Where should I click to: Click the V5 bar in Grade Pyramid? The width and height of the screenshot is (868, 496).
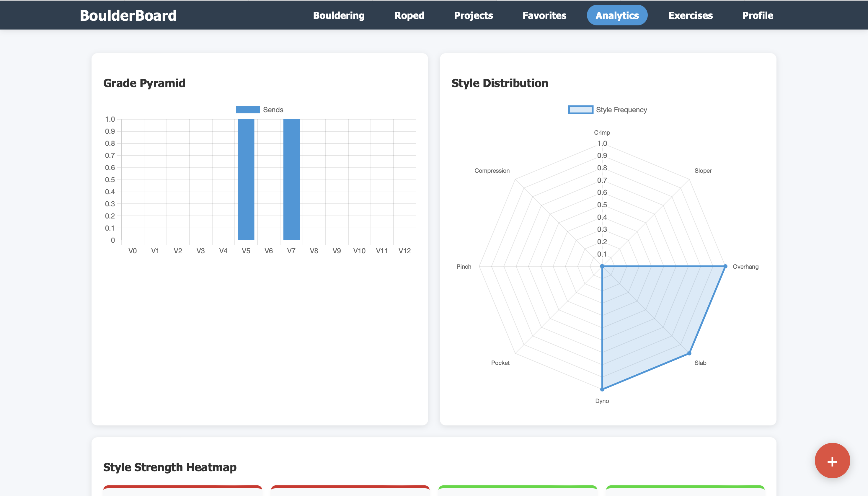tap(246, 180)
